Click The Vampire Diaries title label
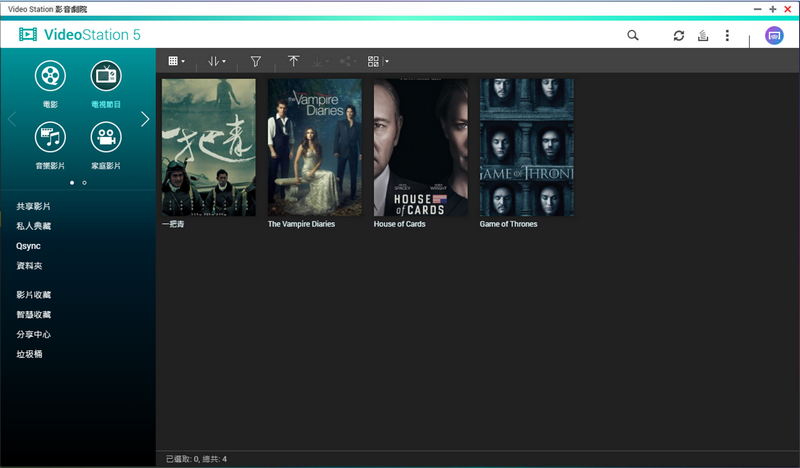Image resolution: width=800 pixels, height=468 pixels. [301, 224]
